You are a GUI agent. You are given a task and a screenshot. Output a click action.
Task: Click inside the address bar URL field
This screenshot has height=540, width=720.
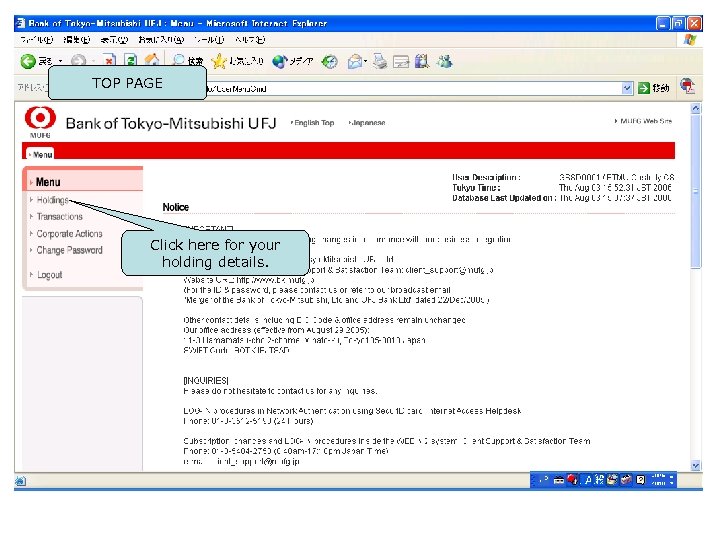(413, 89)
